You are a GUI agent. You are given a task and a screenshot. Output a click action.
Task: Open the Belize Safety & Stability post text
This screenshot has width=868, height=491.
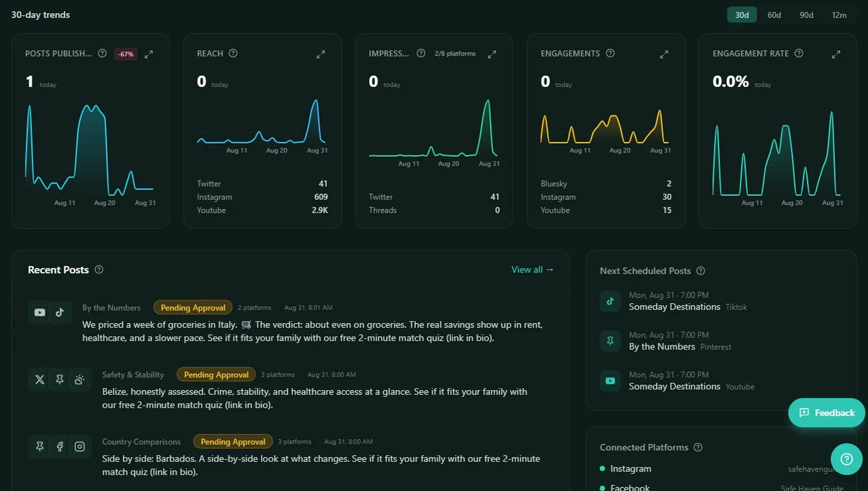(x=315, y=398)
